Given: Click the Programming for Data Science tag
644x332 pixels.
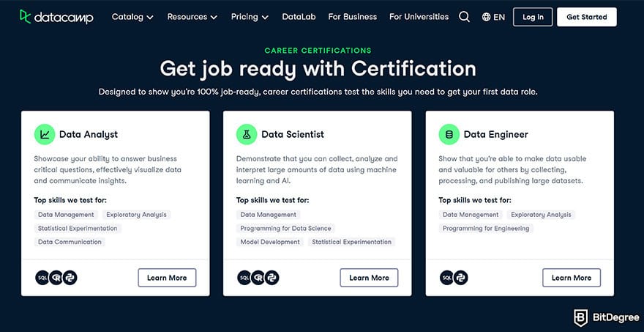Looking at the screenshot, I should click(x=285, y=229).
